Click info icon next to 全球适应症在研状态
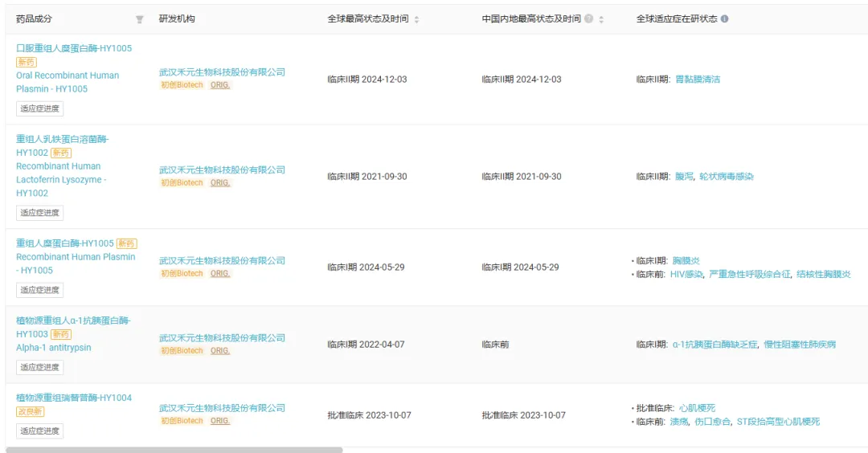This screenshot has height=453, width=868. pos(725,19)
